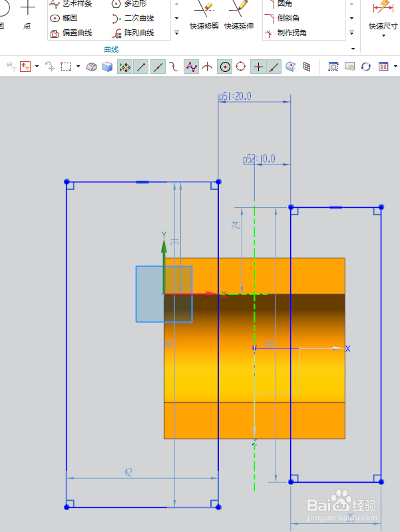Toggle Point on Face snap
This screenshot has width=400, height=532.
pos(290,67)
